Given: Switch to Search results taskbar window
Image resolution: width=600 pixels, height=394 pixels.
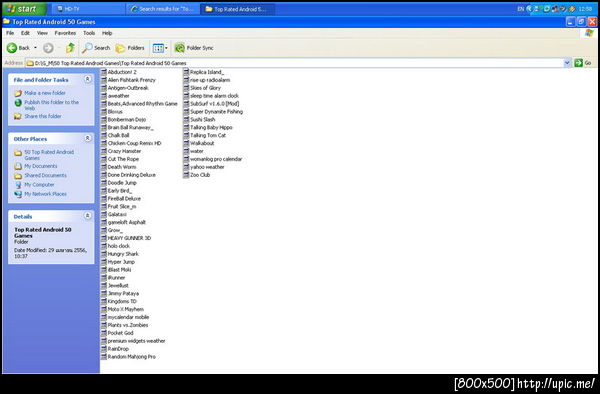Looking at the screenshot, I should coord(162,9).
